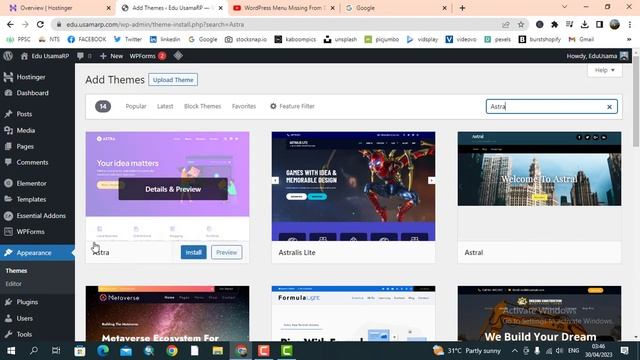Open WPForms in the admin bar
This screenshot has height=360, width=640.
pyautogui.click(x=147, y=56)
